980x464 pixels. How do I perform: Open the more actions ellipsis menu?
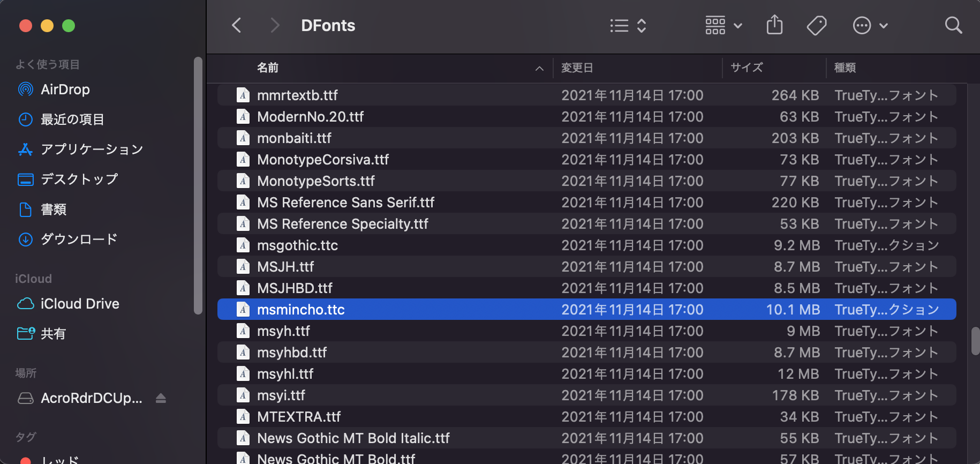click(870, 25)
